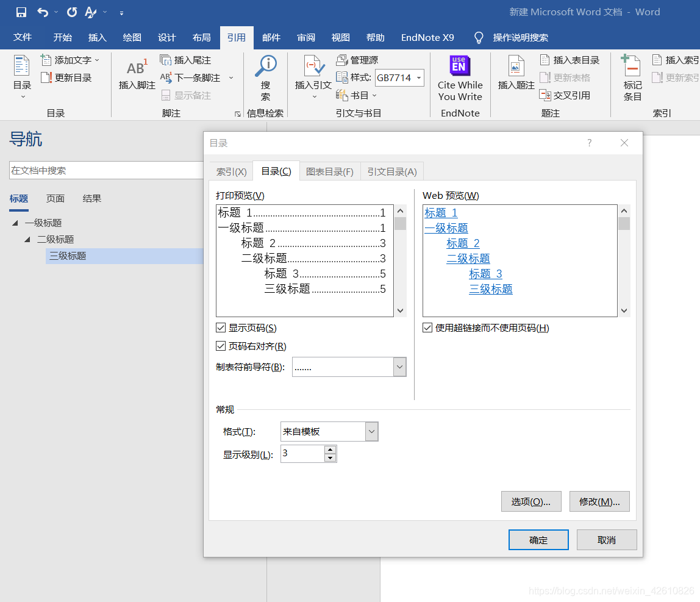Open the 布局 ribbon tab
The width and height of the screenshot is (700, 602).
pyautogui.click(x=201, y=38)
